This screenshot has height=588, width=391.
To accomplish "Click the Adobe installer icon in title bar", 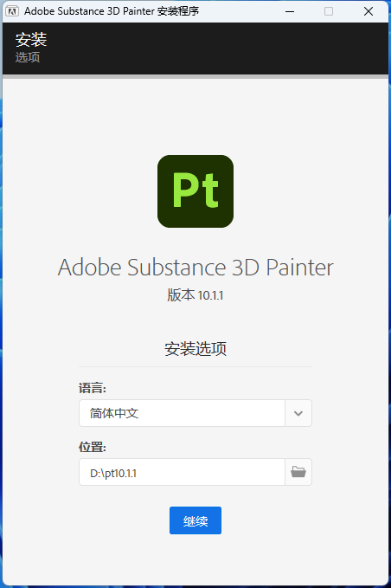I will [x=12, y=11].
